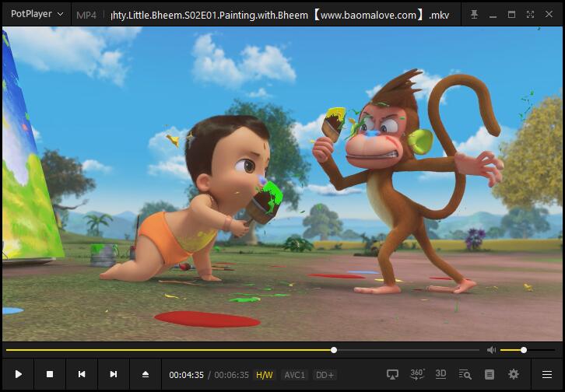Close the PotPlayer window
The image size is (565, 392).
point(549,14)
